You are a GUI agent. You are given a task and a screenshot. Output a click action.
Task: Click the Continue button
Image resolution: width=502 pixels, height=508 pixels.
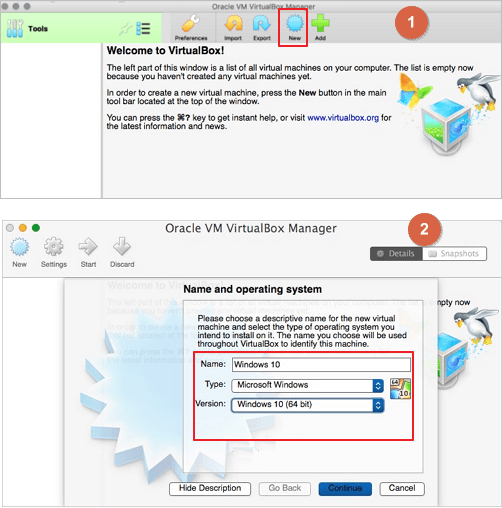pos(345,489)
